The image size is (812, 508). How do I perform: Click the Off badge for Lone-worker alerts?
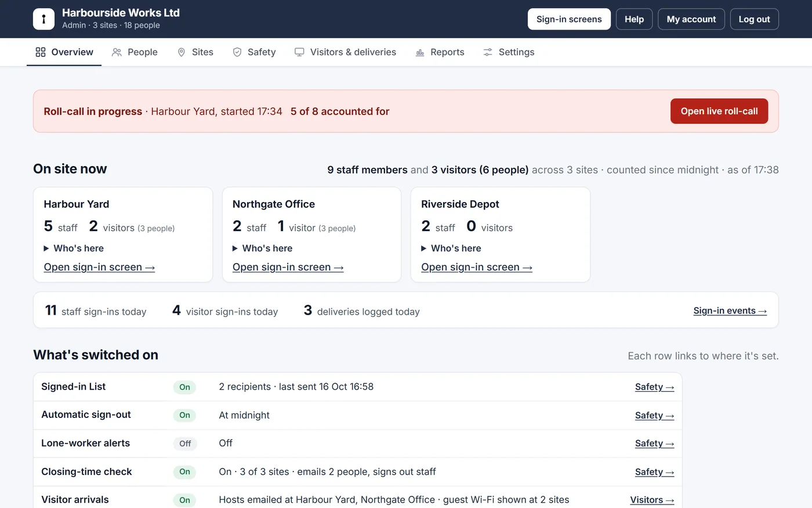coord(185,444)
